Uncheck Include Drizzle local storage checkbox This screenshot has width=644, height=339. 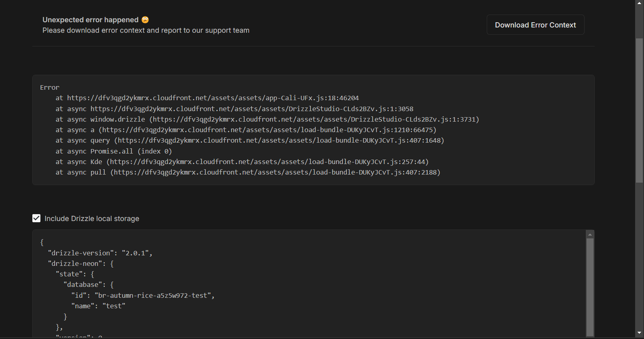point(36,218)
